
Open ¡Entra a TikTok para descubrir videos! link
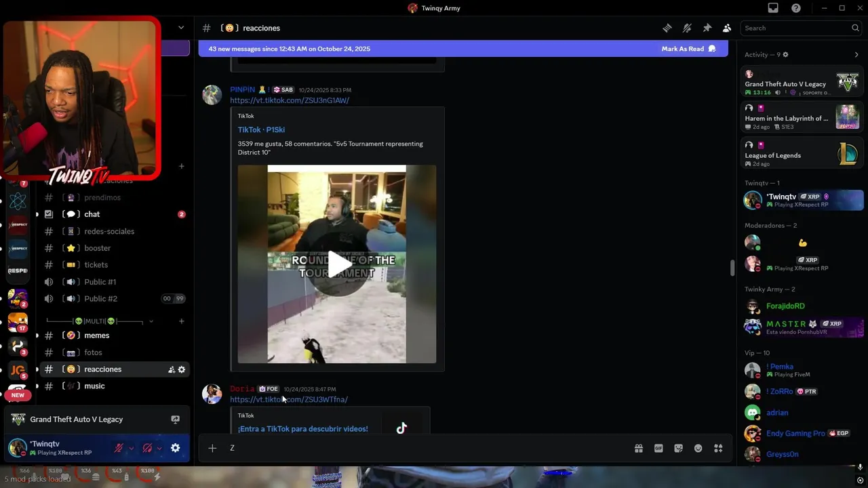pyautogui.click(x=302, y=429)
